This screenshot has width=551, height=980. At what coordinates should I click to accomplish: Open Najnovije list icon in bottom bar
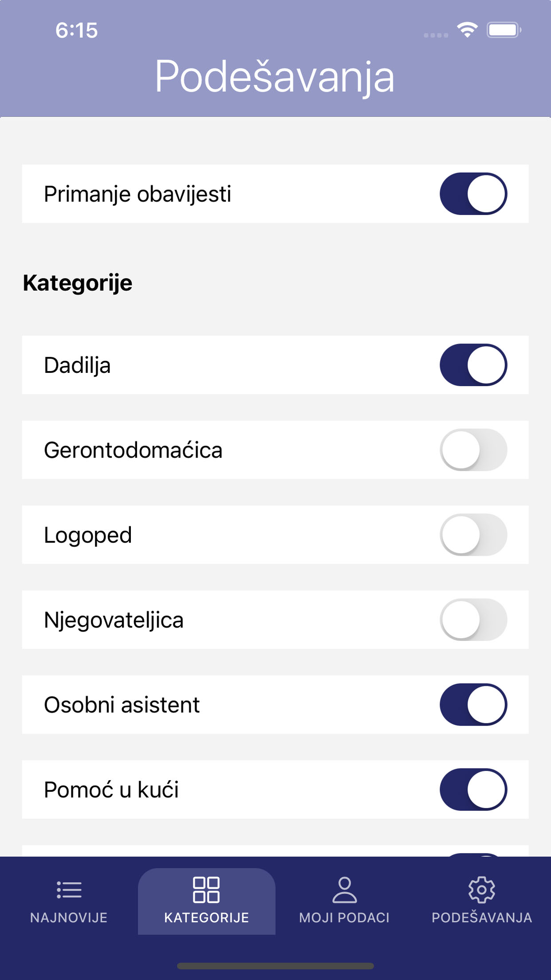(69, 890)
